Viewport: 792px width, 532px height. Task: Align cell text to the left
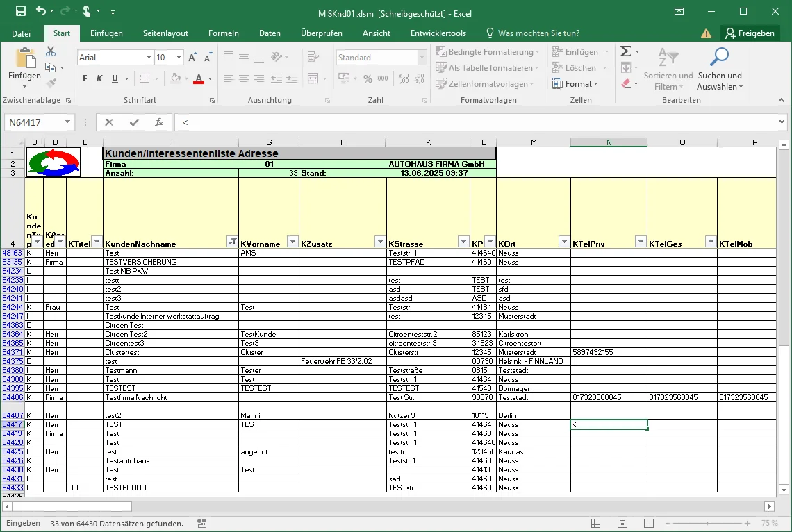point(229,78)
